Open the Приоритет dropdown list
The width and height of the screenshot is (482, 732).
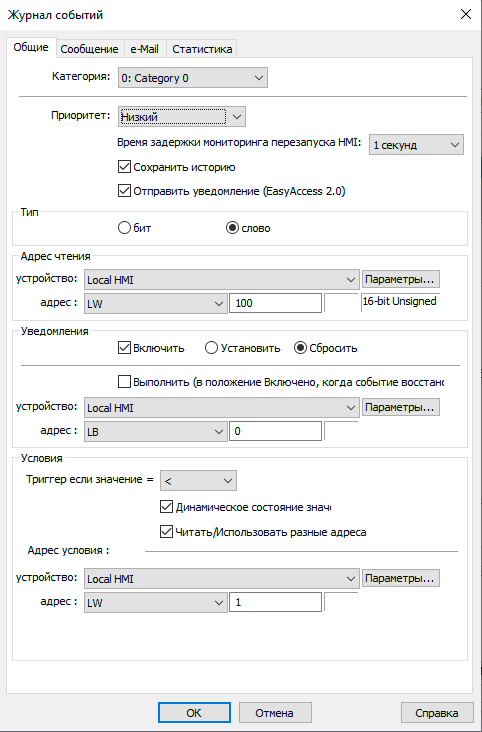tap(182, 117)
